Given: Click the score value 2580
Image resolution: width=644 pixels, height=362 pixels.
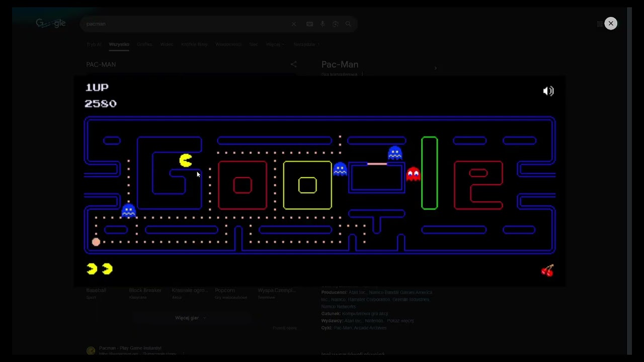Looking at the screenshot, I should [x=101, y=104].
